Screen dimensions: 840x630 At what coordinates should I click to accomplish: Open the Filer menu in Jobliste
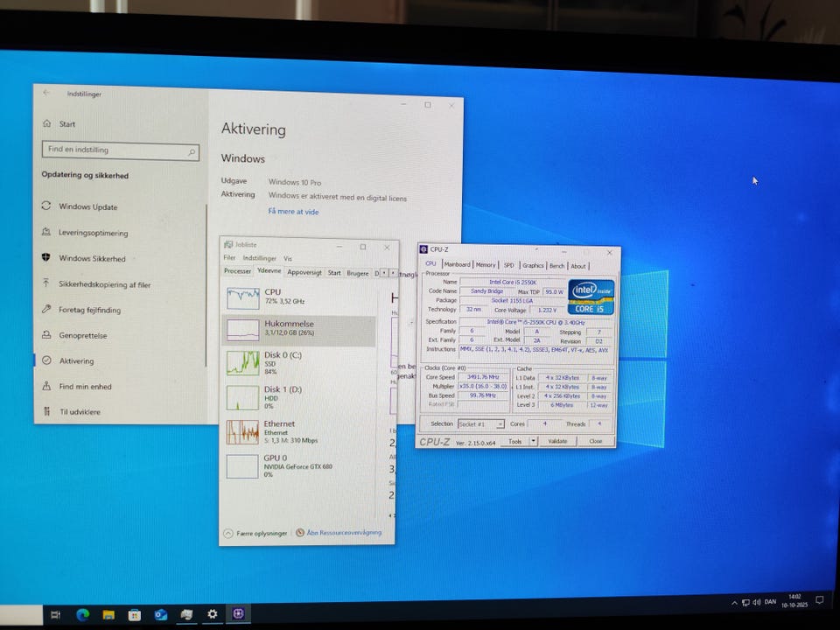point(229,259)
